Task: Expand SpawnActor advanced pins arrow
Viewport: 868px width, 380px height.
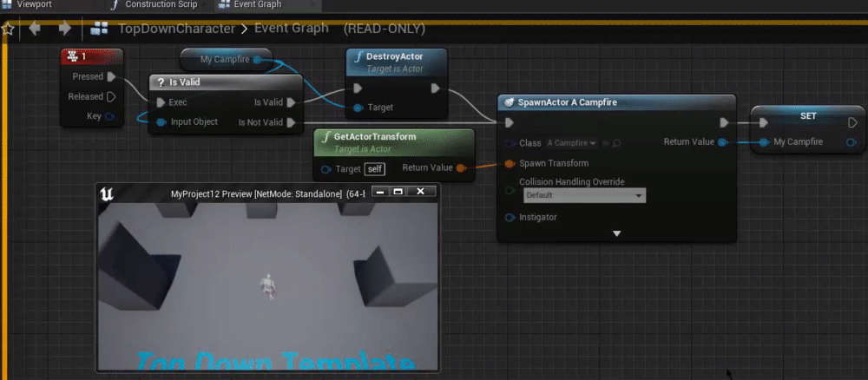Action: (616, 234)
